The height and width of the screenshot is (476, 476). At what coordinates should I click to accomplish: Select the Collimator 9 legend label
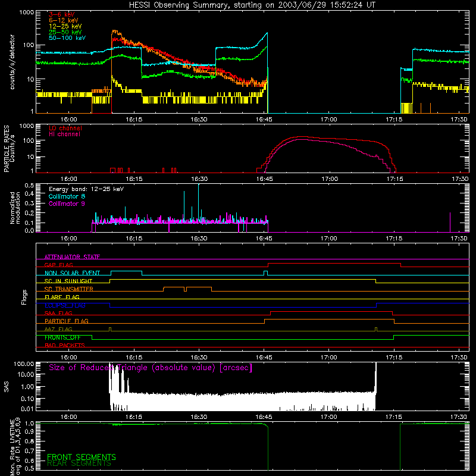pos(67,203)
